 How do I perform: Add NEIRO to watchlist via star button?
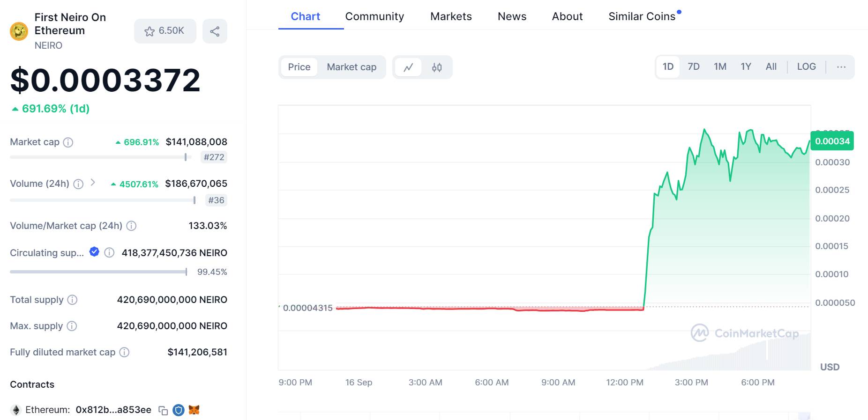coord(165,31)
